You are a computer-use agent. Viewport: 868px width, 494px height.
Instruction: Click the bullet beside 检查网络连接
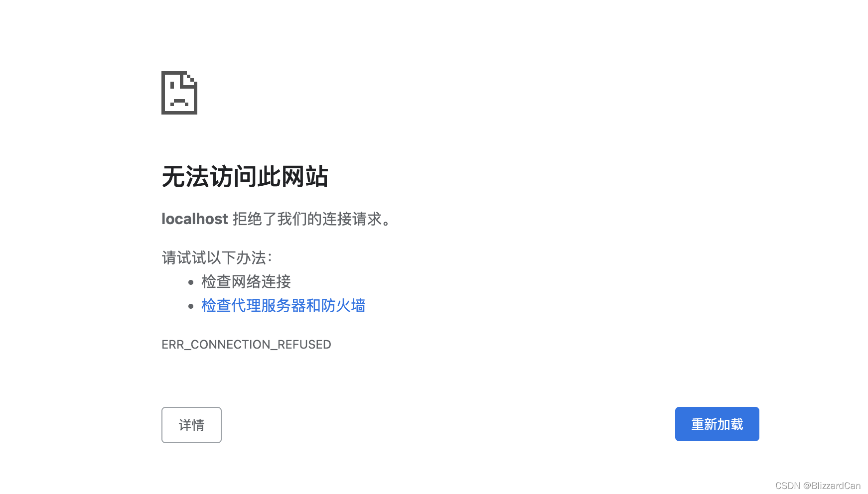(191, 282)
